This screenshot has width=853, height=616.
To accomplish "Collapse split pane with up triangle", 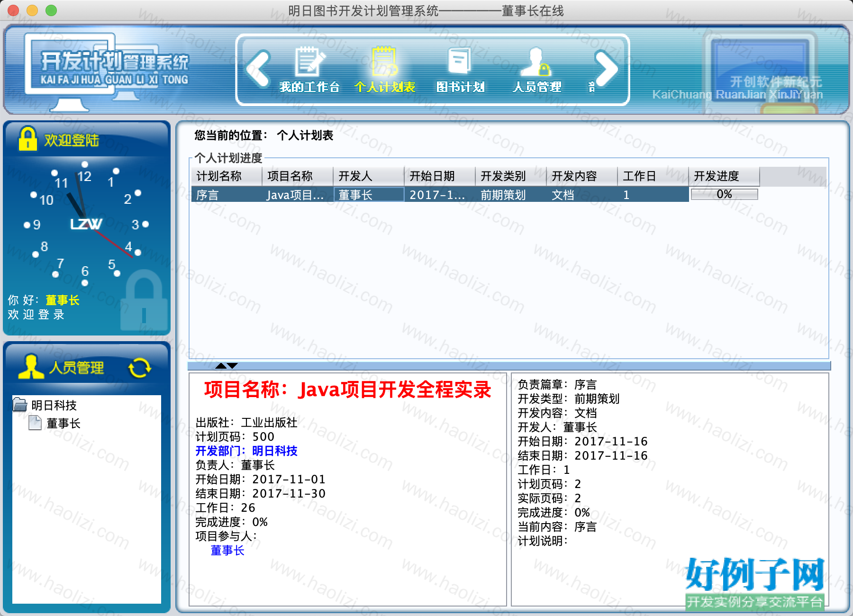I will click(221, 365).
